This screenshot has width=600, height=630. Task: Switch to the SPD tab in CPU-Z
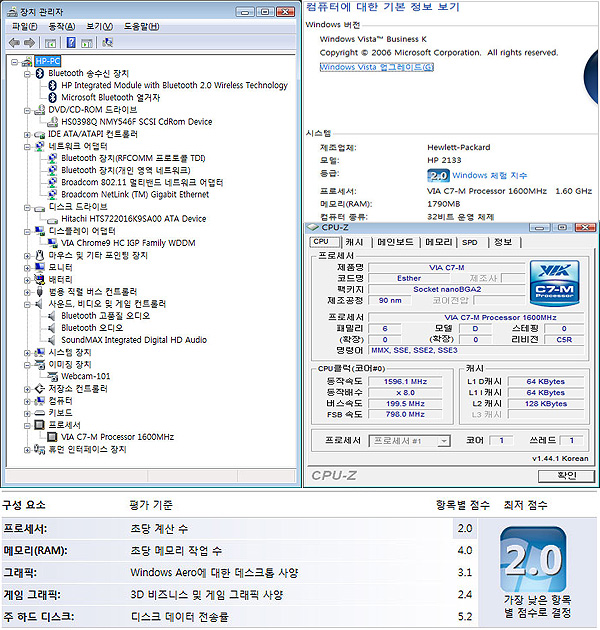tap(469, 242)
